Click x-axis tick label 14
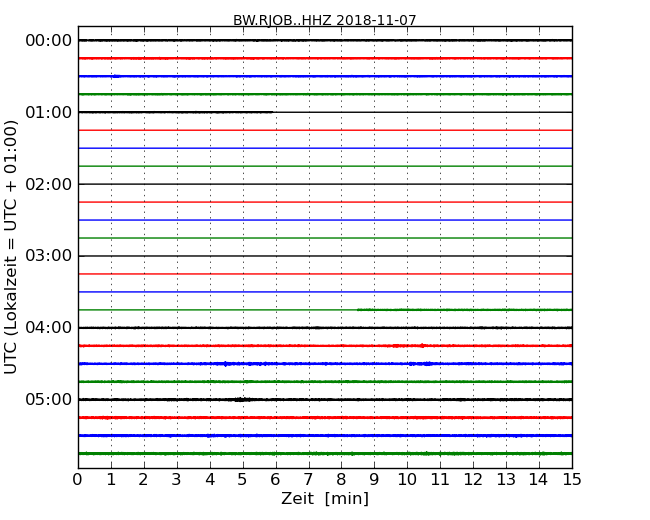The width and height of the screenshot is (650, 520). tap(539, 480)
